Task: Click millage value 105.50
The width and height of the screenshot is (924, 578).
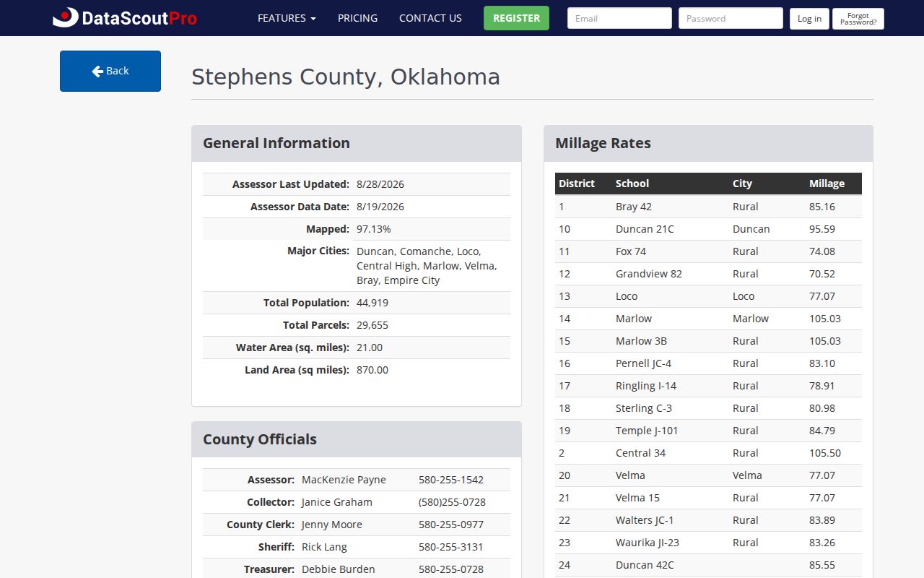Action: (x=825, y=453)
